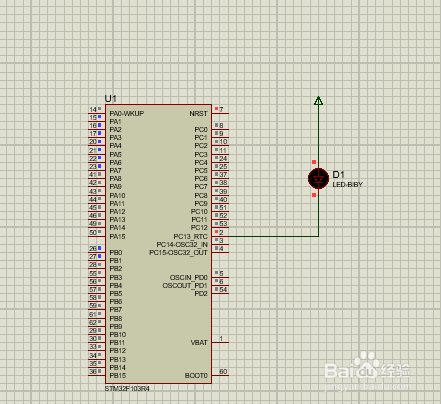Click pin 26 next to PB0
The width and height of the screenshot is (441, 404).
click(x=93, y=248)
